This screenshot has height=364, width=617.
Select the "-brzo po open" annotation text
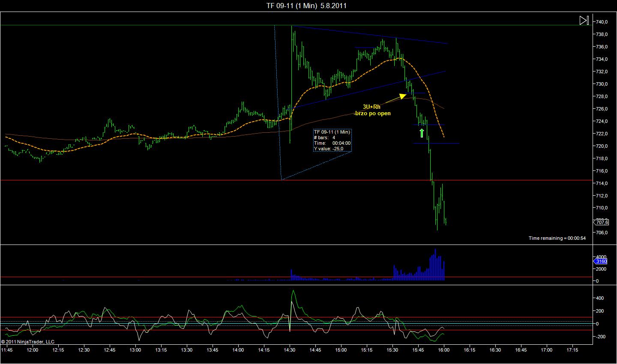372,113
